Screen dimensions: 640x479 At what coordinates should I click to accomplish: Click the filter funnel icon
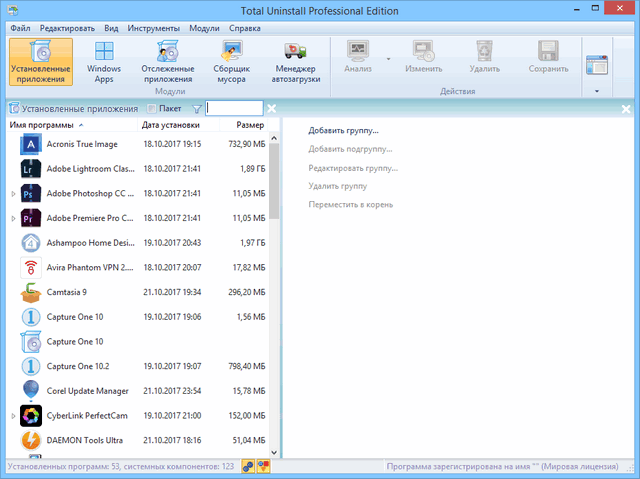[x=196, y=108]
